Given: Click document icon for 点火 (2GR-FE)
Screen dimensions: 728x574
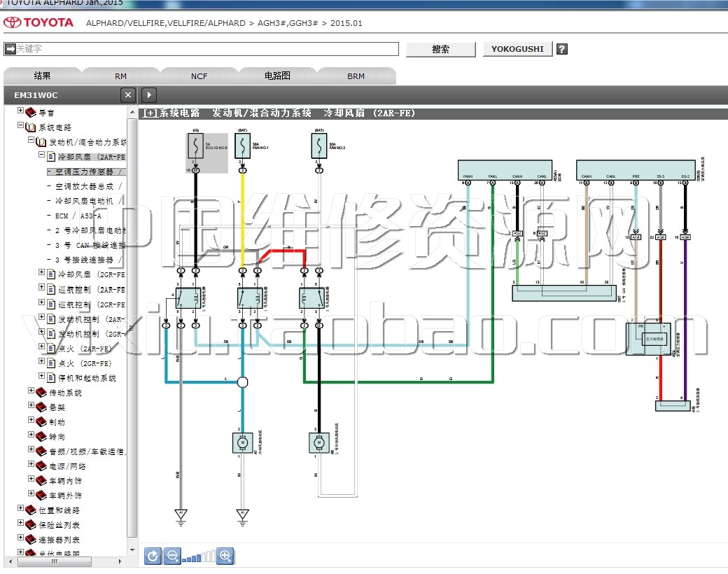Looking at the screenshot, I should 52,363.
